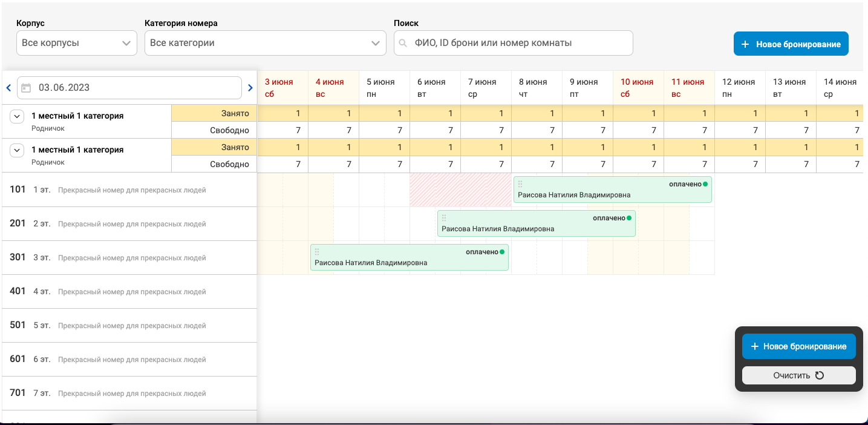Click top Новое бронирование button

pyautogui.click(x=791, y=44)
